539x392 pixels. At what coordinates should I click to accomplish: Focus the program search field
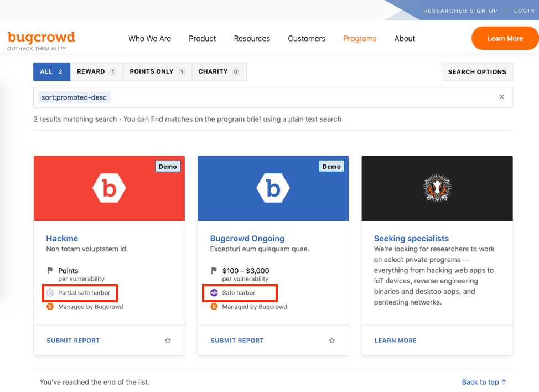point(273,97)
